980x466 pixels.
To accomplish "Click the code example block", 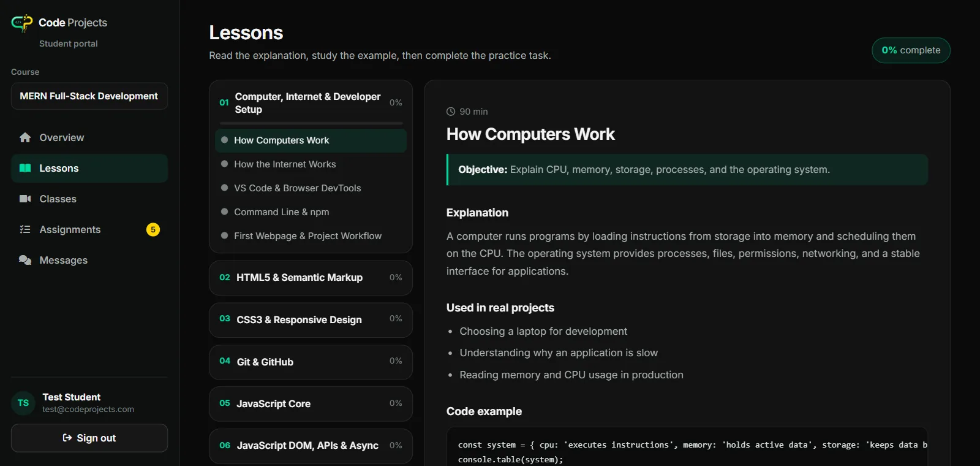I will coord(687,446).
